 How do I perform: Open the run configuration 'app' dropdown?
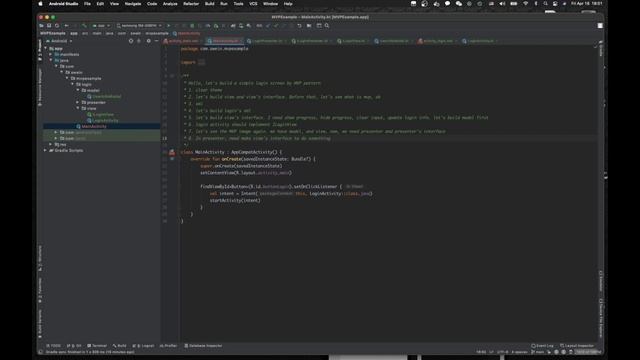coord(101,26)
